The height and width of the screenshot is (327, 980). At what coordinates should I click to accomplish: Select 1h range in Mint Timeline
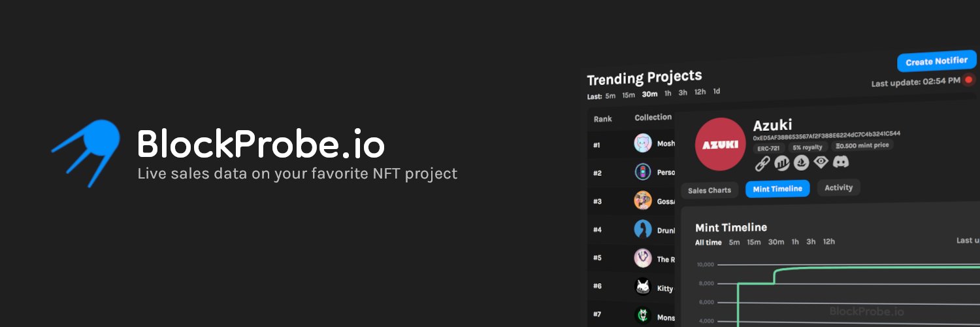pyautogui.click(x=795, y=242)
